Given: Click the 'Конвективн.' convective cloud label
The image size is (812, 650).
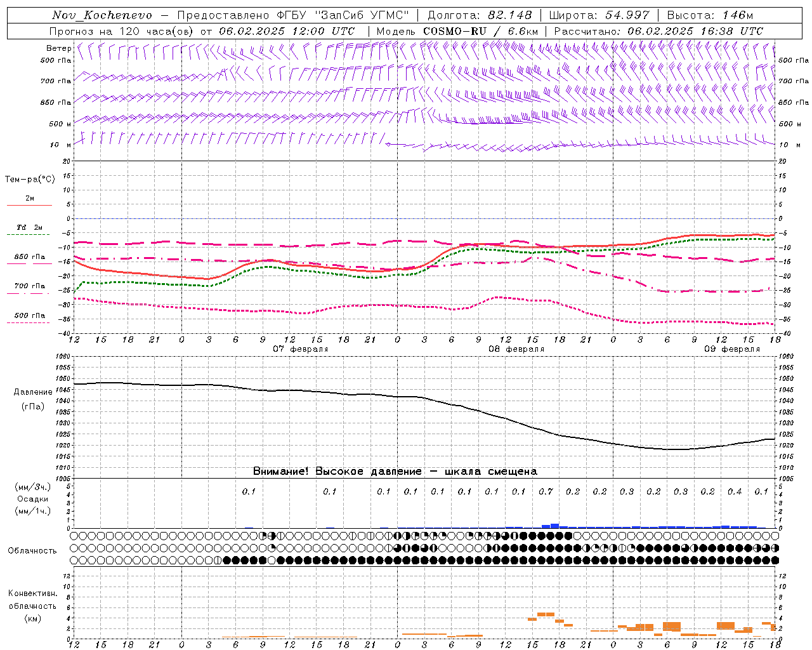Looking at the screenshot, I should (32, 594).
